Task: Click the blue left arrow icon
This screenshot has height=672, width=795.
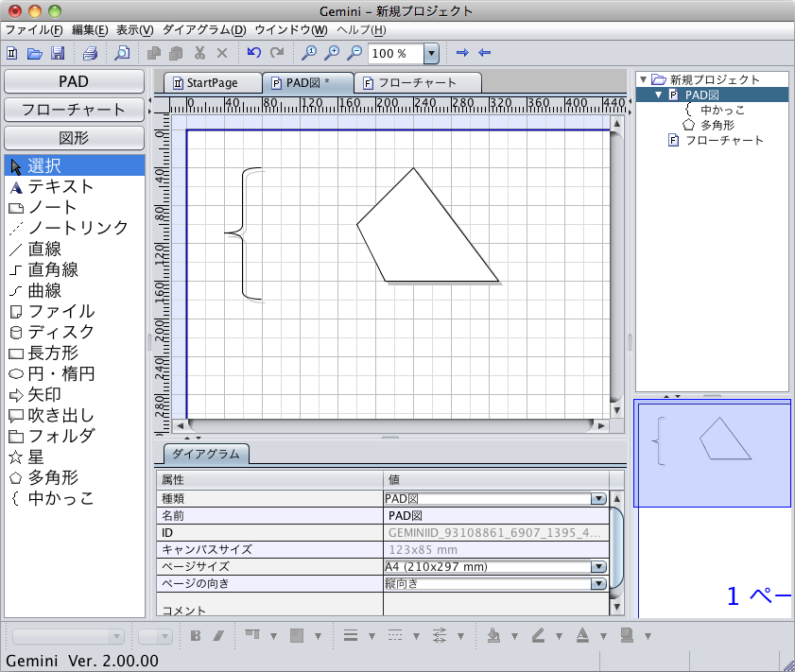Action: tap(485, 52)
